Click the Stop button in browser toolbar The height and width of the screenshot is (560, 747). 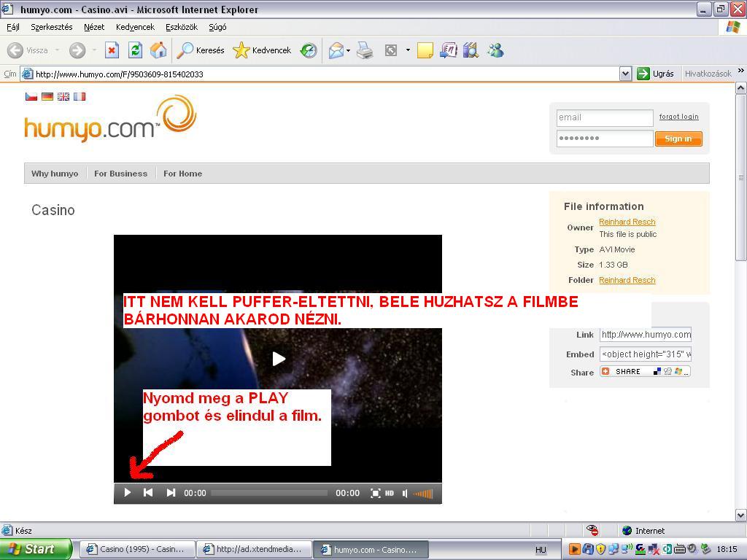112,50
